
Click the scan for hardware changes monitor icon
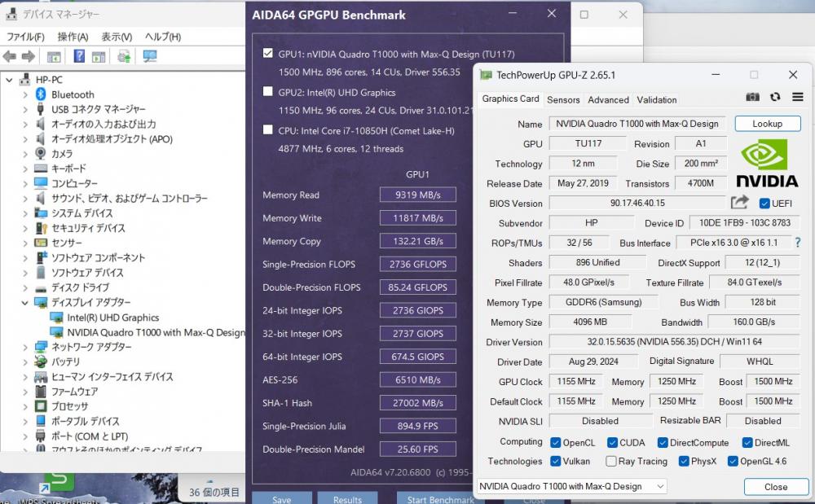(150, 56)
